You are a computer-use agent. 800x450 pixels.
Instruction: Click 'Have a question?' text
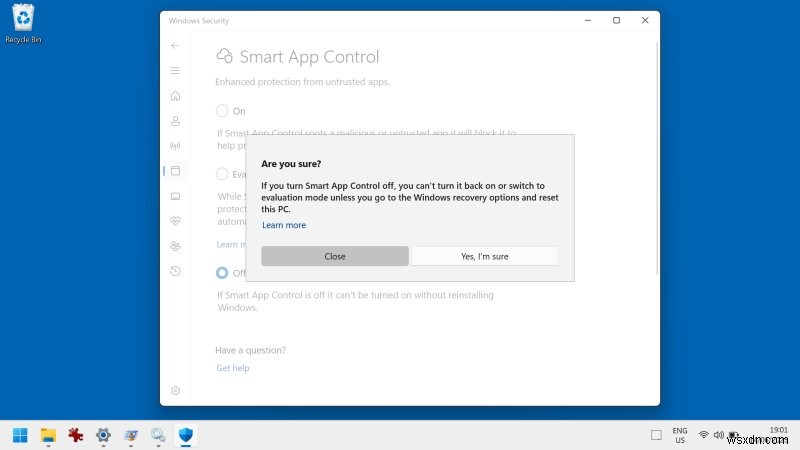(x=251, y=350)
